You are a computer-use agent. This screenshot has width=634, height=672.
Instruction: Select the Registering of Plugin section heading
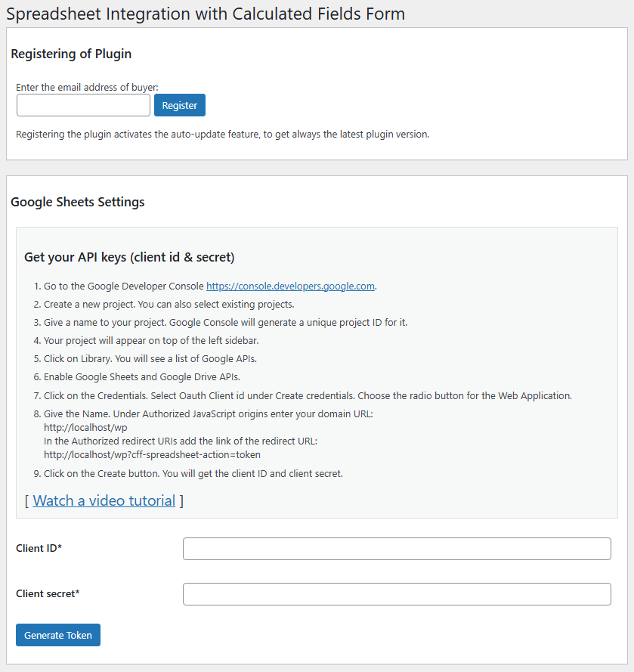click(71, 54)
